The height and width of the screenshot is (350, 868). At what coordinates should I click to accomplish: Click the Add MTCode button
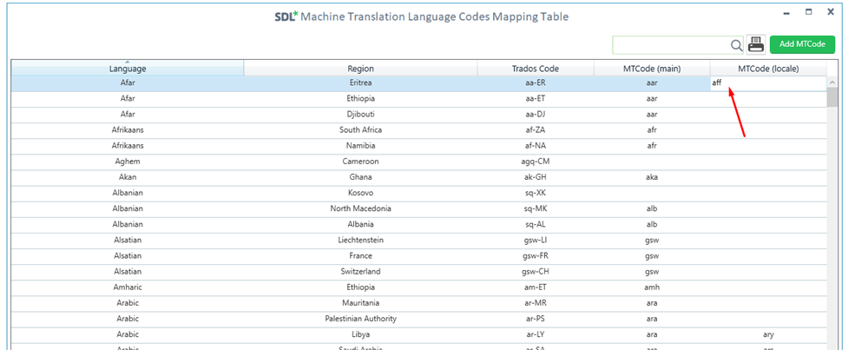pos(802,44)
